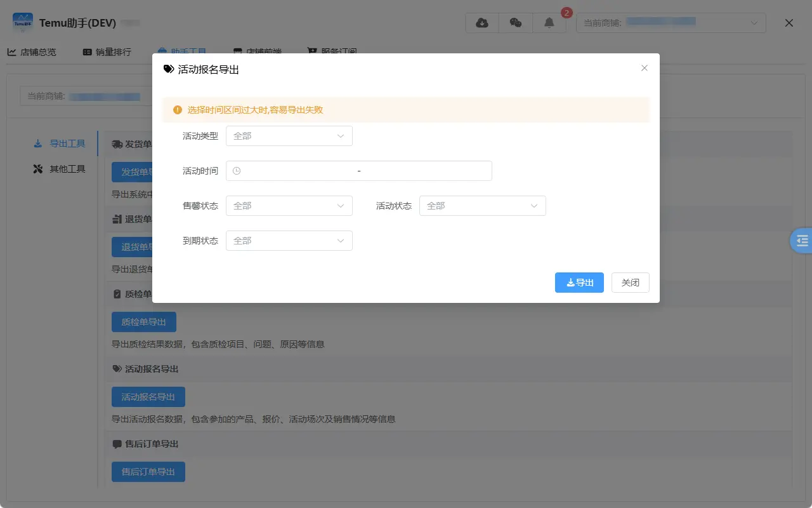
Task: Open the 当前商铺 store selector dropdown
Action: point(671,22)
